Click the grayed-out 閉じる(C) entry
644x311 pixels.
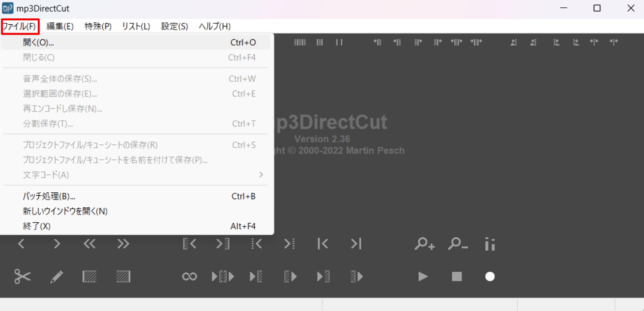(137, 58)
